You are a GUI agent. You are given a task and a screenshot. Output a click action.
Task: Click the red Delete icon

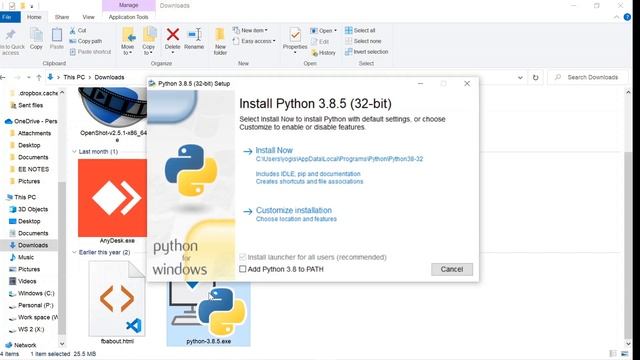[x=173, y=35]
